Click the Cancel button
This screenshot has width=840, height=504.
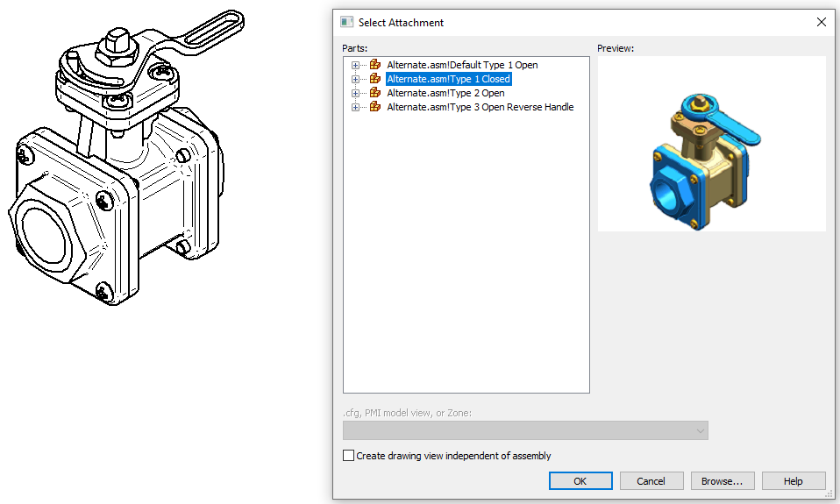click(651, 481)
